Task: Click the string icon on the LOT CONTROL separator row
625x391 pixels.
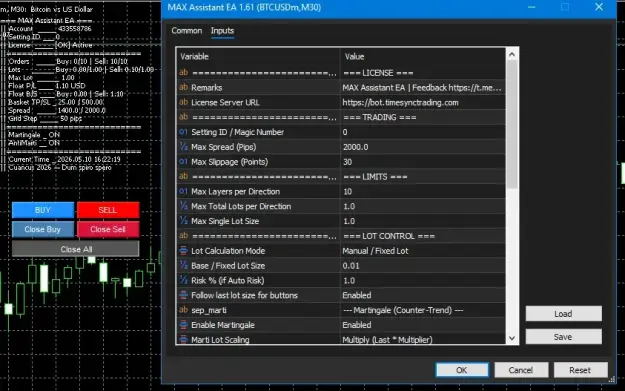Action: point(183,236)
